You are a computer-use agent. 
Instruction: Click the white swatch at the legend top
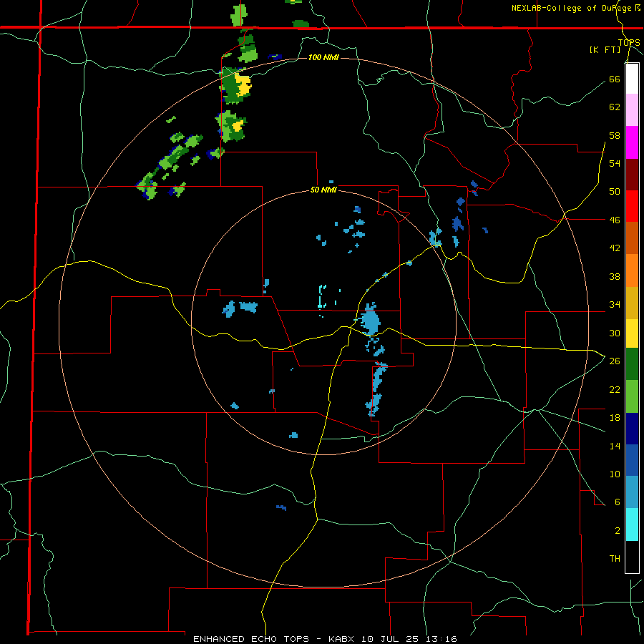coord(632,79)
